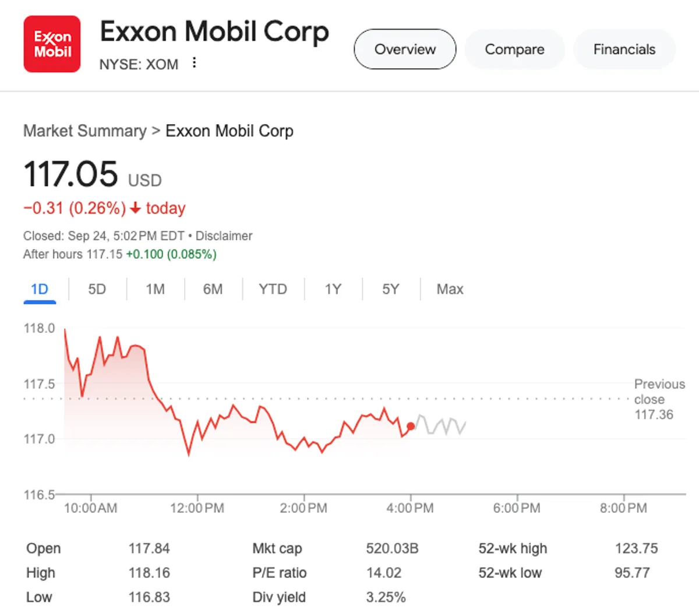Select the 5Y time range

[x=390, y=289]
